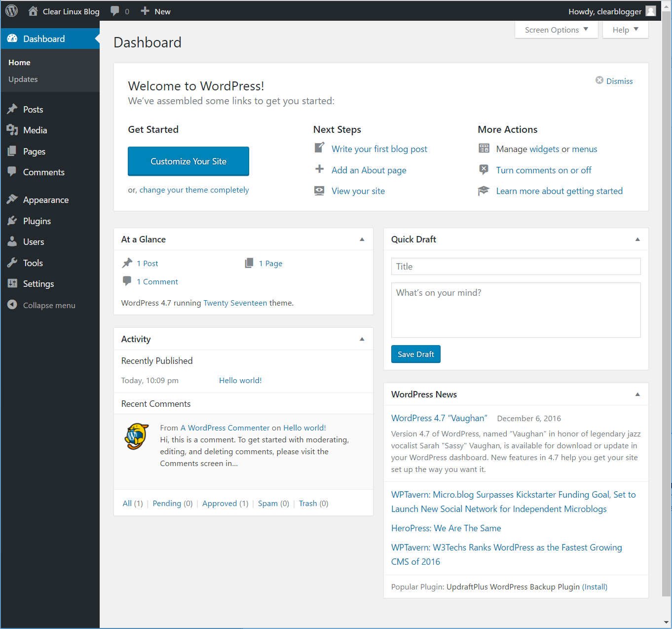Click the eye icon beside View your site
Screen dimensions: 672x629
click(320, 191)
